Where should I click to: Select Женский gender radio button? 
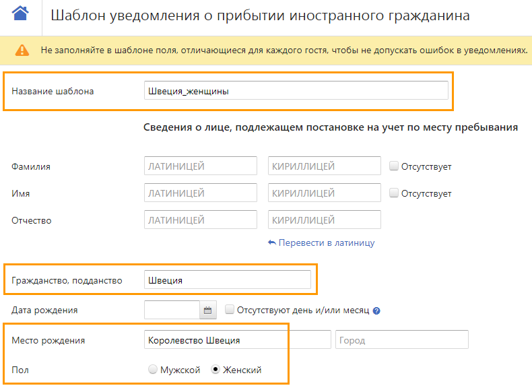[215, 369]
